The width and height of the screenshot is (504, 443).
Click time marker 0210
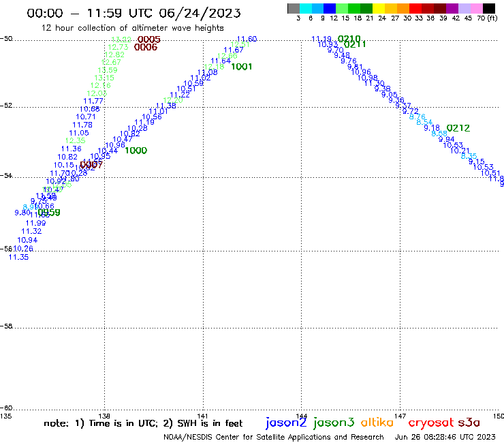click(x=349, y=39)
